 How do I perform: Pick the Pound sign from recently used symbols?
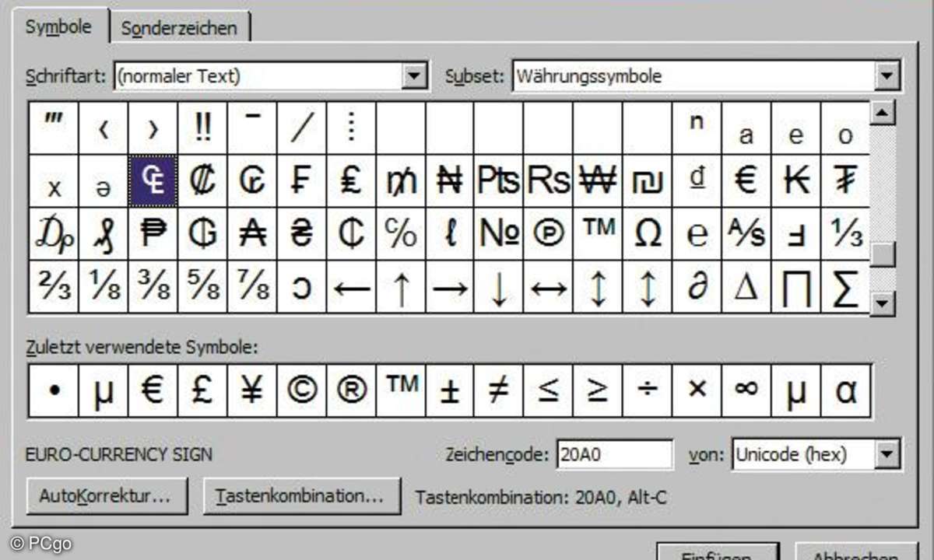click(x=202, y=390)
